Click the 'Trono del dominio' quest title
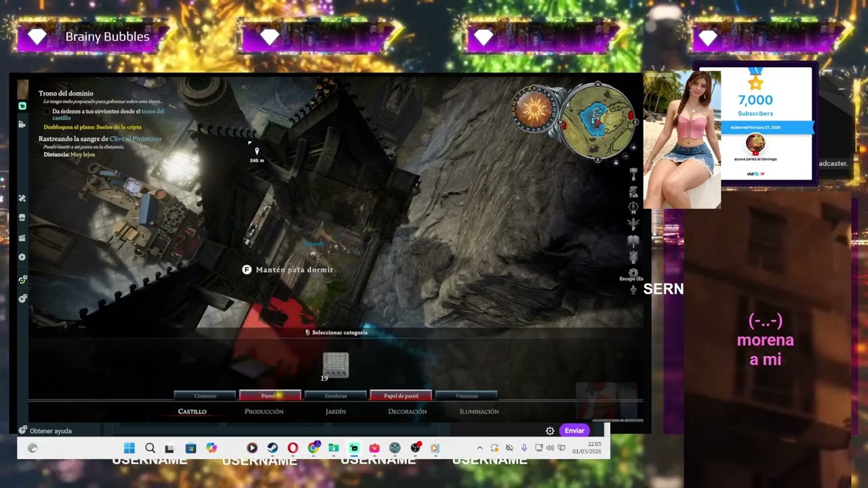The width and height of the screenshot is (868, 488). coord(66,94)
